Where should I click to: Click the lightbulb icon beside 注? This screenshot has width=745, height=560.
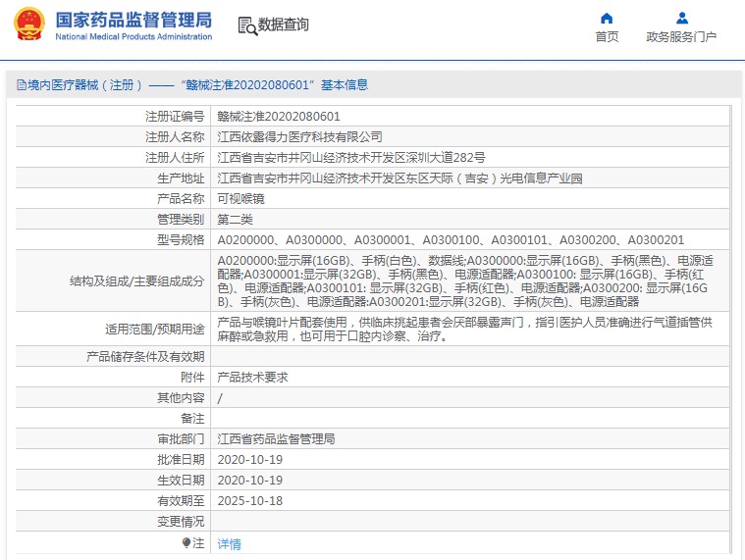click(x=186, y=542)
